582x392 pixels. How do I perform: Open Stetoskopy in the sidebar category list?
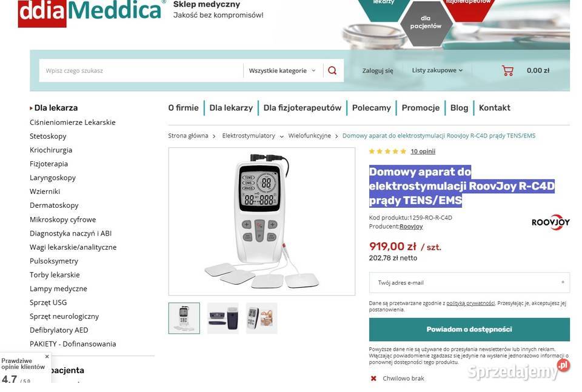pyautogui.click(x=48, y=136)
